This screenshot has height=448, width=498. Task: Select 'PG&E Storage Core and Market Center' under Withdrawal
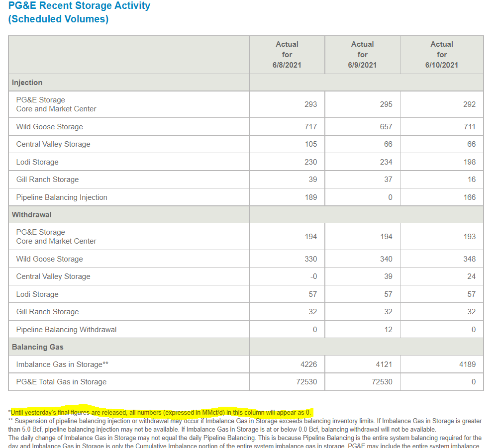[56, 237]
